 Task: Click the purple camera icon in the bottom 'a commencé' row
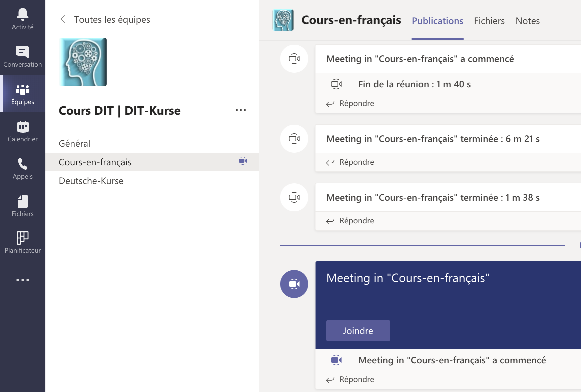point(336,360)
